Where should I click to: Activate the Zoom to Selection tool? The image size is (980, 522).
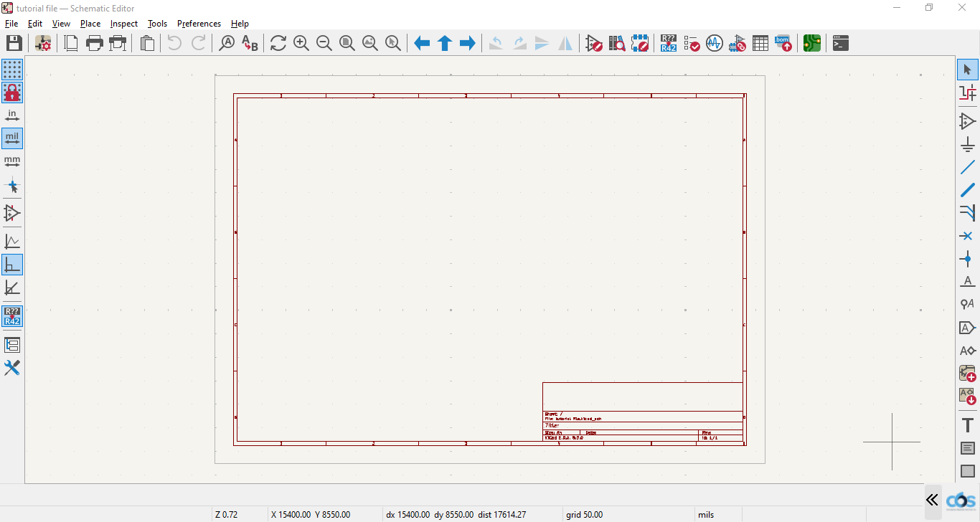[393, 43]
